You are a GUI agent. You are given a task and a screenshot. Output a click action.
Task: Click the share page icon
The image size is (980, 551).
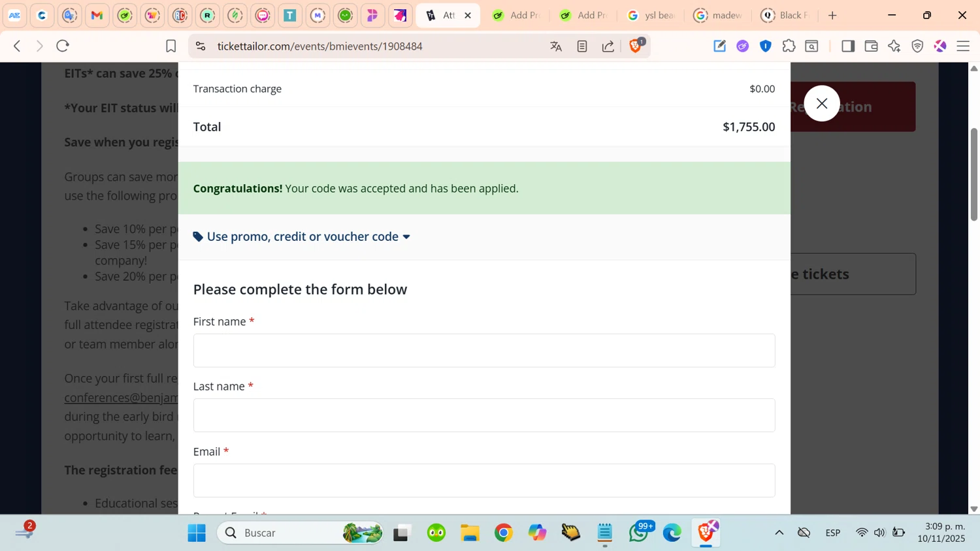[x=608, y=46]
